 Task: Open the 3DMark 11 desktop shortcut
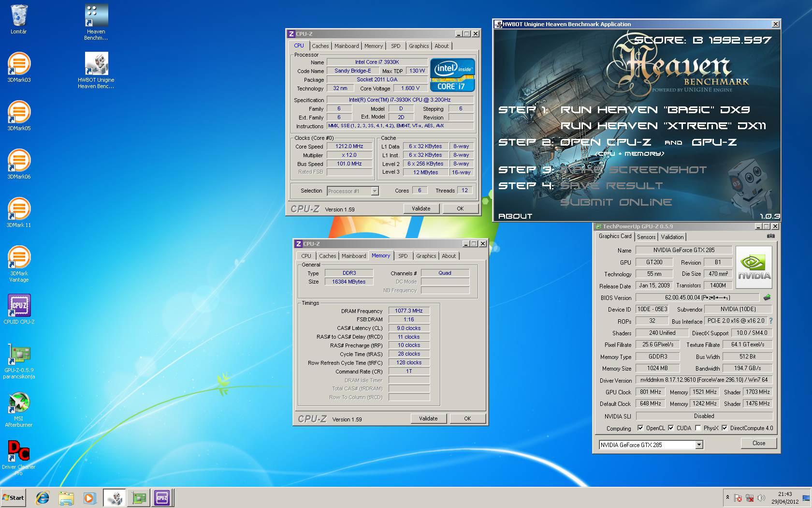point(19,212)
